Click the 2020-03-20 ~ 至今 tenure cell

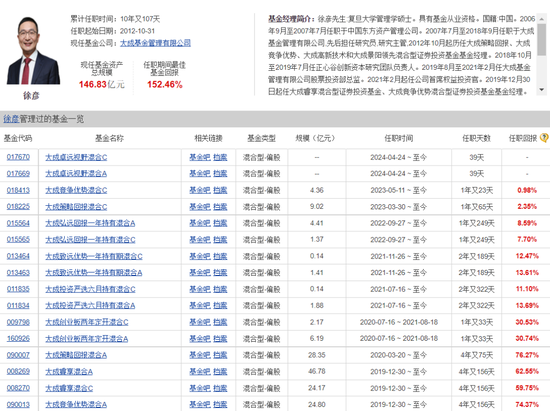(x=398, y=355)
